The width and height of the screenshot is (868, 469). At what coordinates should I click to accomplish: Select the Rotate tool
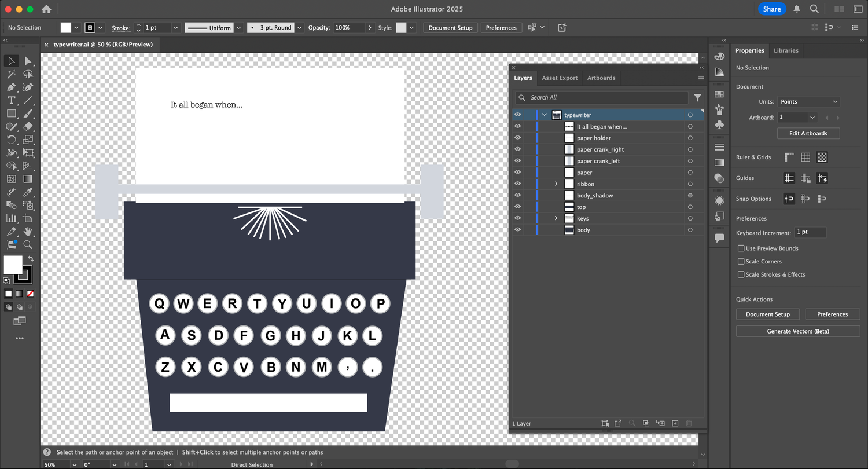click(11, 140)
